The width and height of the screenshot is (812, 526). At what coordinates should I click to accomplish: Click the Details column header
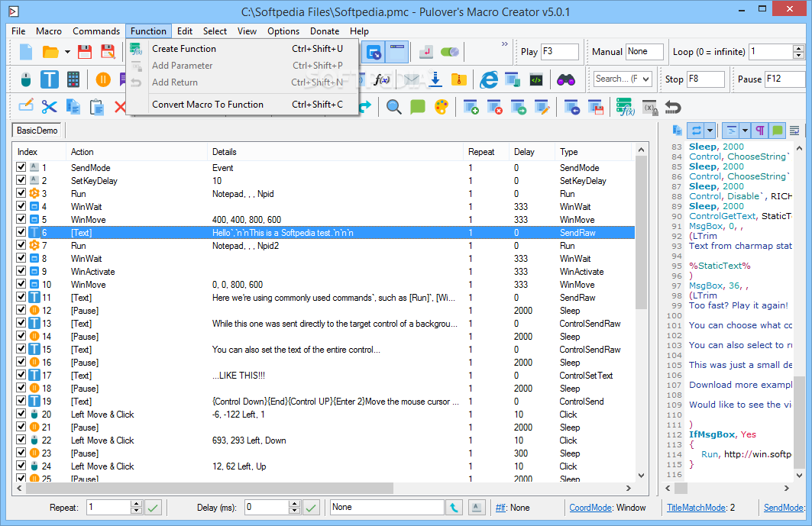click(x=335, y=152)
